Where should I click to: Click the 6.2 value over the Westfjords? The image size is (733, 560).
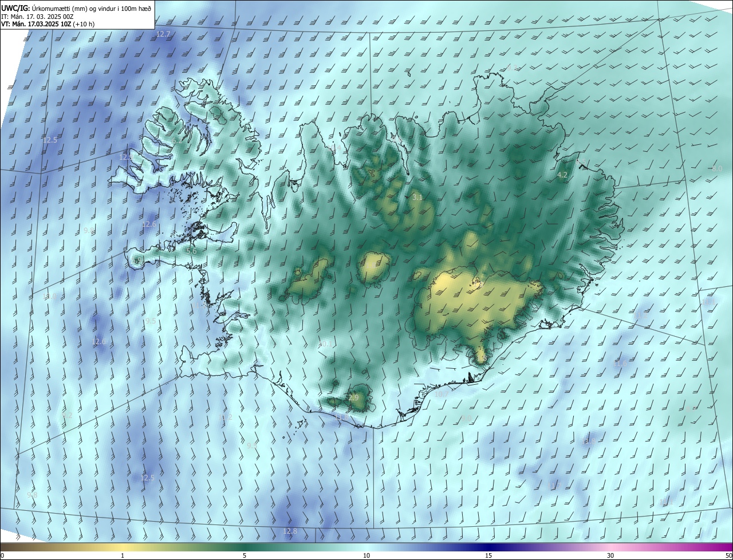[177, 140]
